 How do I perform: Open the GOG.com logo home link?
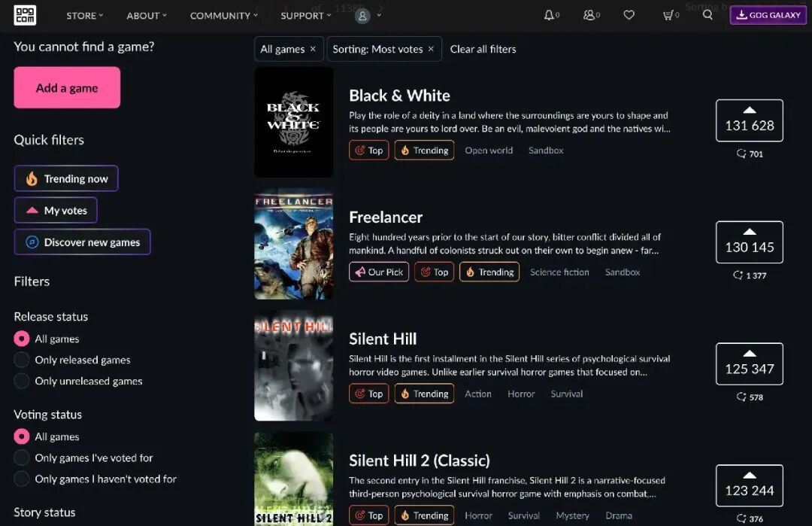[x=25, y=15]
